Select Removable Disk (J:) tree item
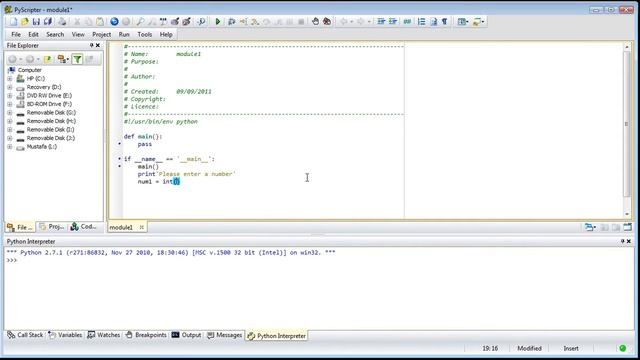 pos(51,138)
